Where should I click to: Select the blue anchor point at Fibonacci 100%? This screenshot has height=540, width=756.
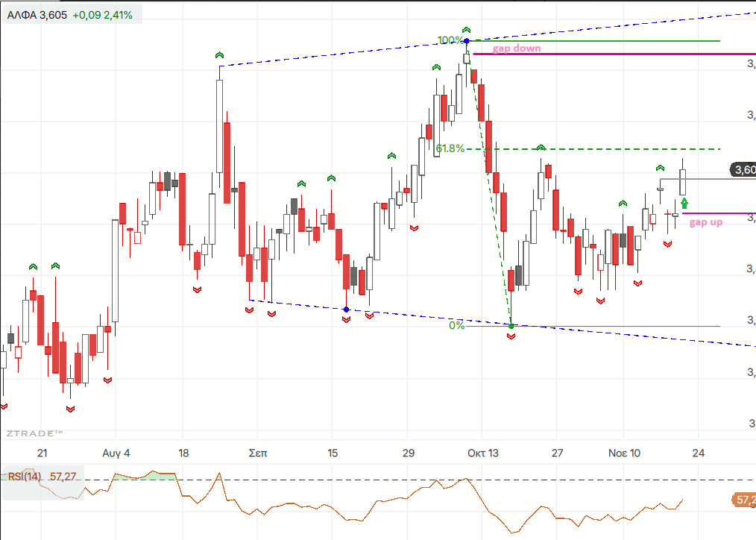pyautogui.click(x=467, y=40)
